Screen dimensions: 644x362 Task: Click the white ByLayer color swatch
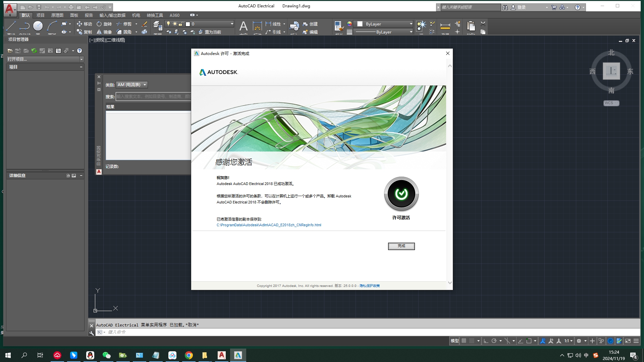pos(360,24)
